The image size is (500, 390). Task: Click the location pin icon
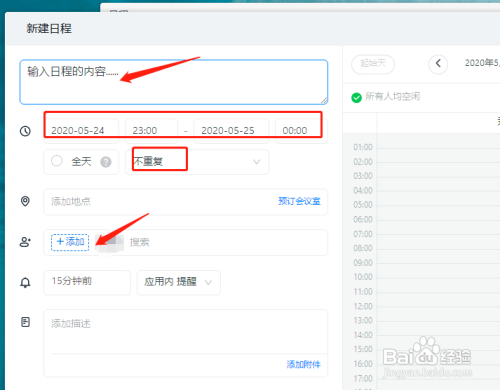click(x=25, y=201)
